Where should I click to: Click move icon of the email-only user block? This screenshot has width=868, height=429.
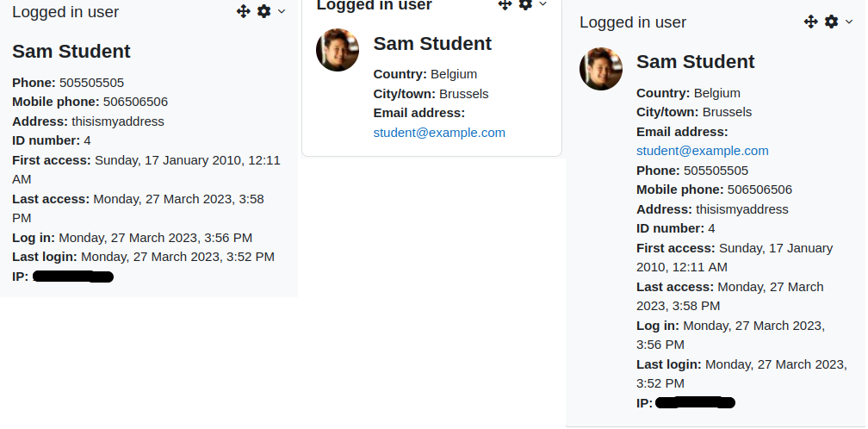click(x=505, y=5)
